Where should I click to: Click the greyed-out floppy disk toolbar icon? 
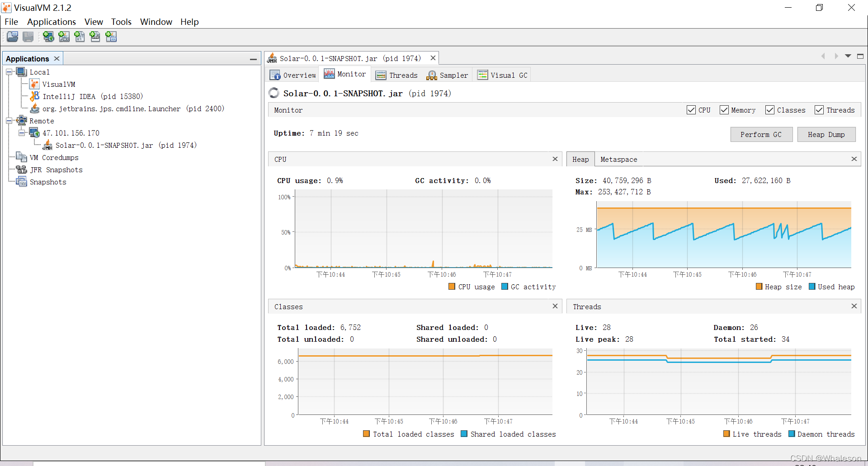click(28, 37)
